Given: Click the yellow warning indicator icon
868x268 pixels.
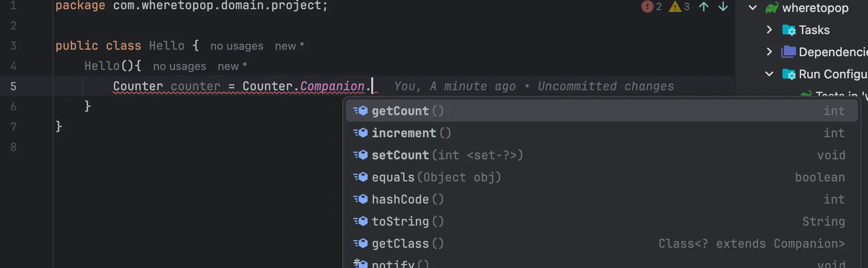Looking at the screenshot, I should (x=675, y=6).
